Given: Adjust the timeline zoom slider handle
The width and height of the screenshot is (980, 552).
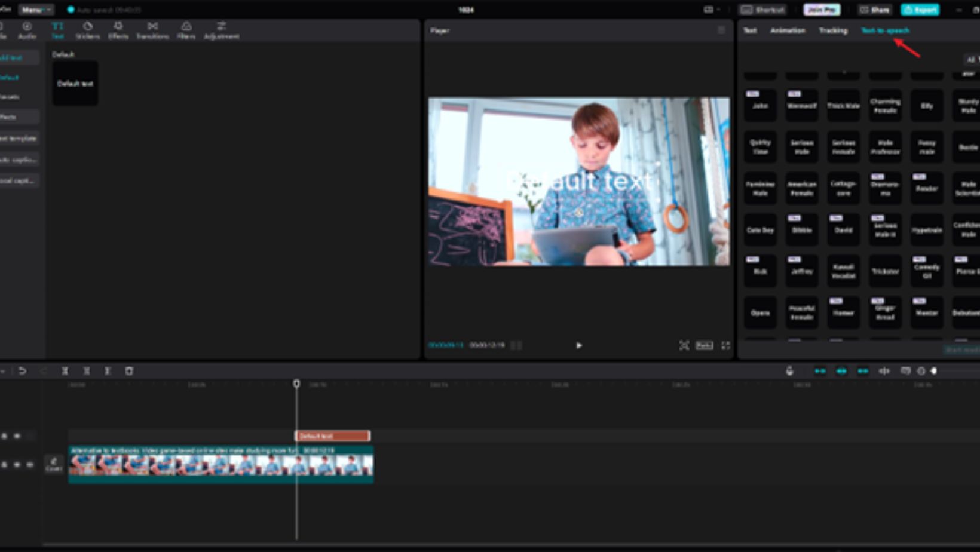Looking at the screenshot, I should 934,371.
